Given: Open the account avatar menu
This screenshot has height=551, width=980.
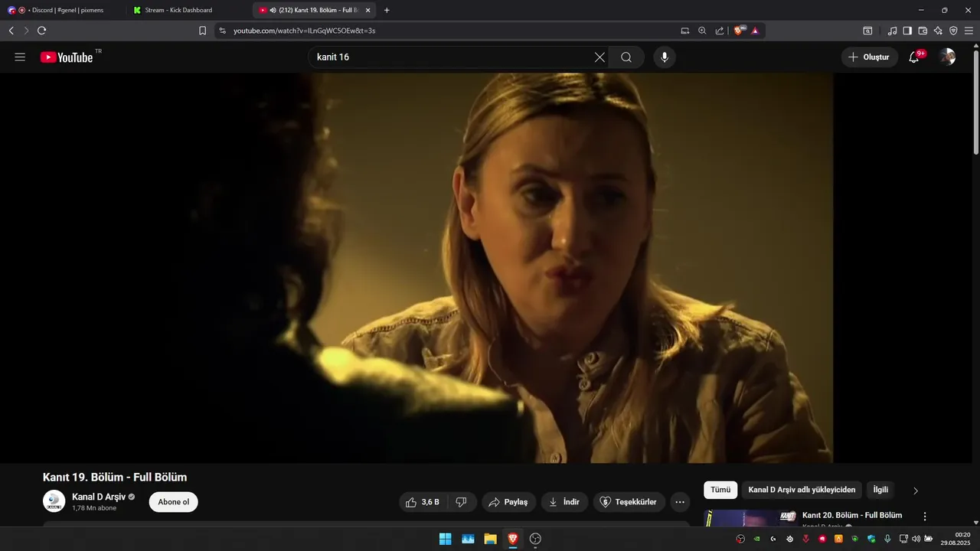Looking at the screenshot, I should [948, 57].
